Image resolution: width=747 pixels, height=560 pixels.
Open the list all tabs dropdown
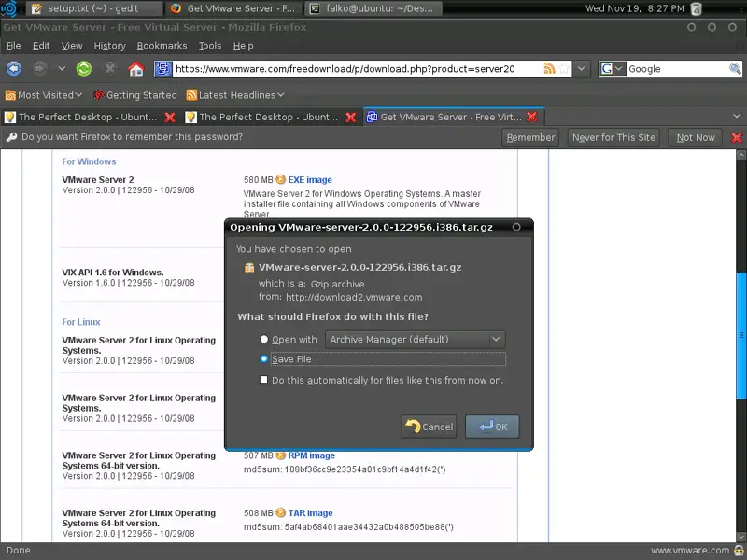tap(737, 116)
